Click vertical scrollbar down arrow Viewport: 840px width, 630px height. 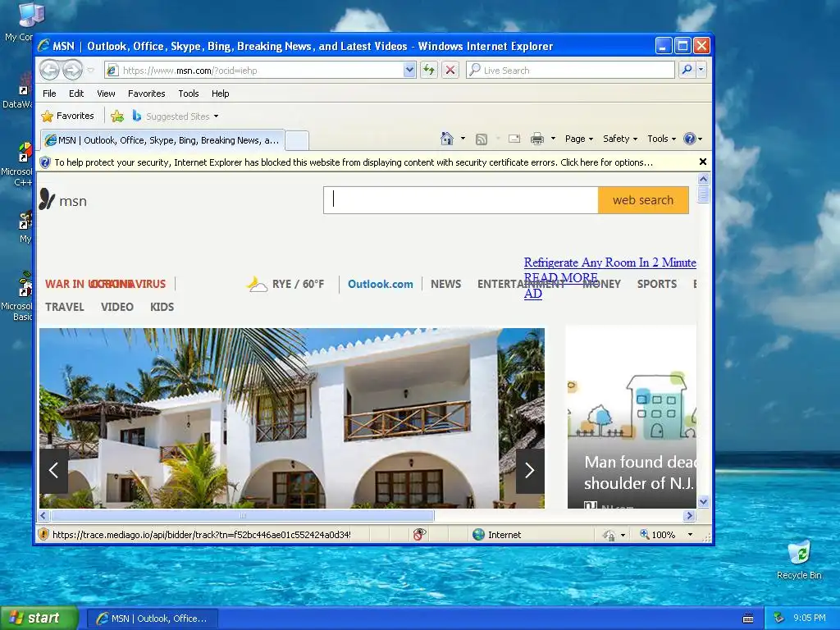703,502
